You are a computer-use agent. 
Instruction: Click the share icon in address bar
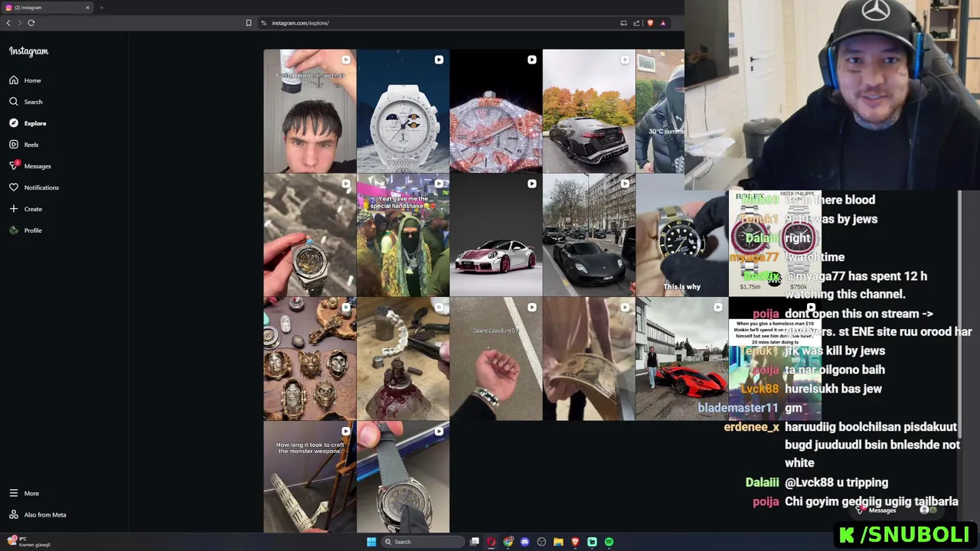[636, 23]
